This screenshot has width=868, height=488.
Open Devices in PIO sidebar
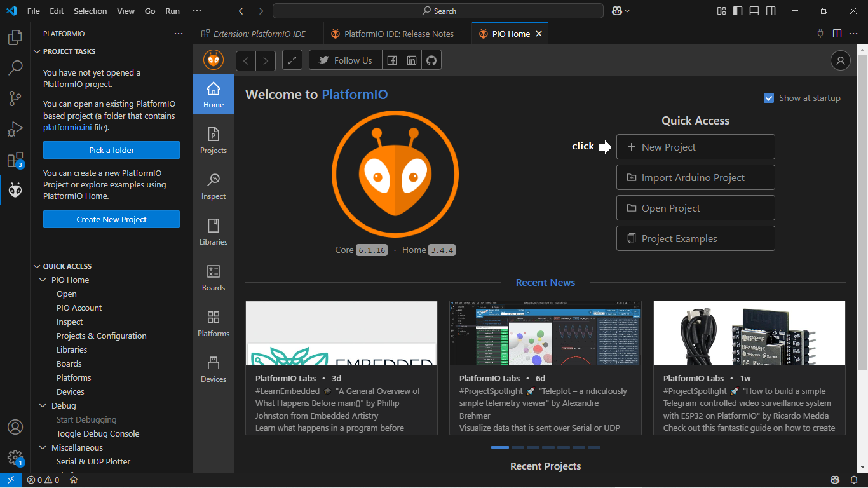coord(214,369)
